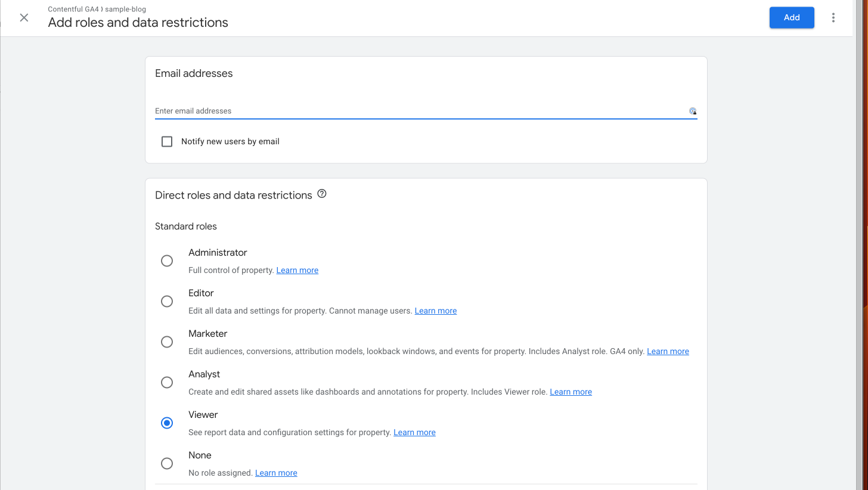Click into the Enter email addresses field

click(417, 111)
